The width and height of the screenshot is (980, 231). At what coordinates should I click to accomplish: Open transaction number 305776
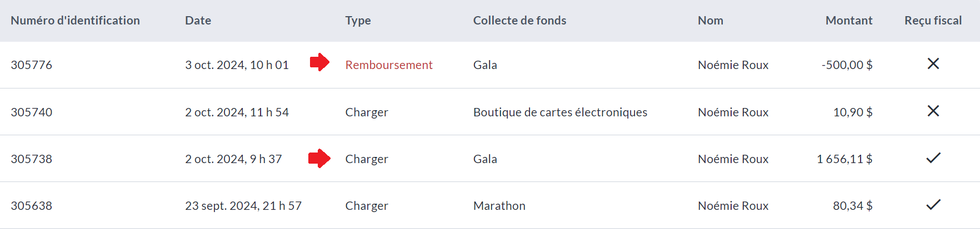click(31, 65)
